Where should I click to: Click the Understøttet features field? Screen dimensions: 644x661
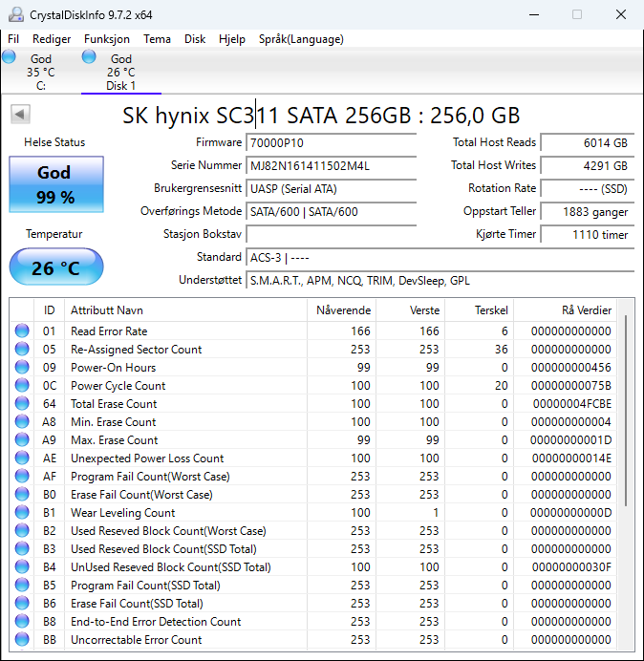(440, 280)
